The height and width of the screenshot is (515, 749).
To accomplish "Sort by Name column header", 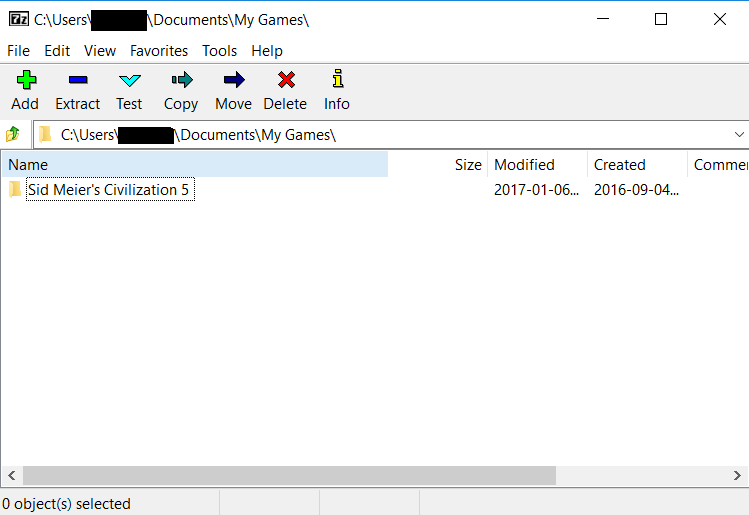I will tap(195, 165).
